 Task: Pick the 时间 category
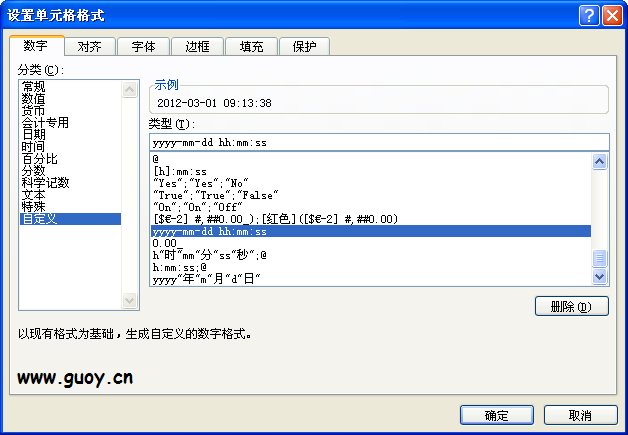70,147
